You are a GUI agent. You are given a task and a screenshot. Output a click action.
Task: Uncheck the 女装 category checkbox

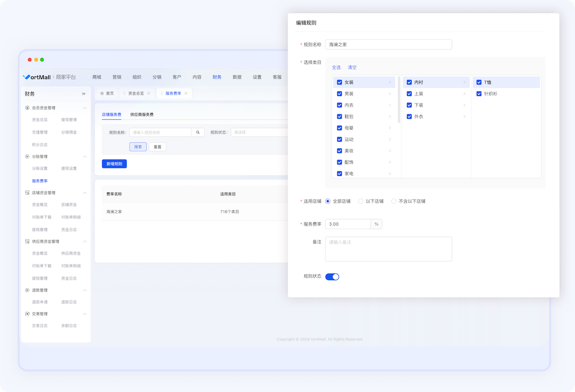[x=339, y=83]
